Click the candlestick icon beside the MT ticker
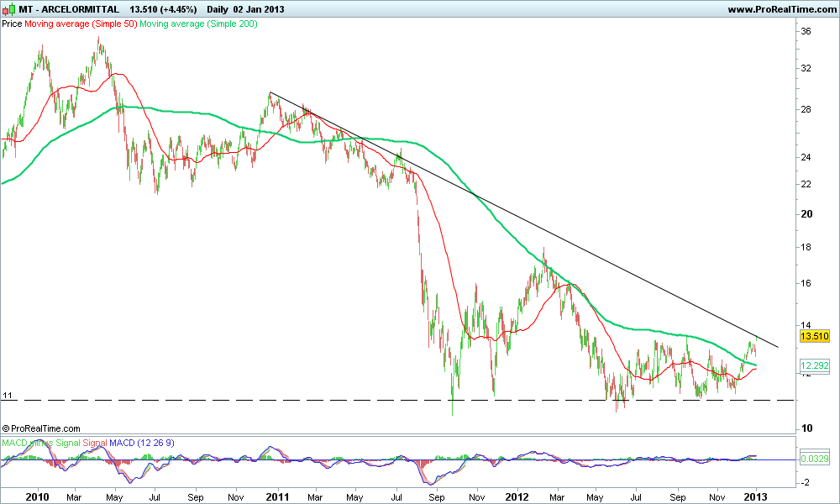The image size is (840, 504). point(9,9)
